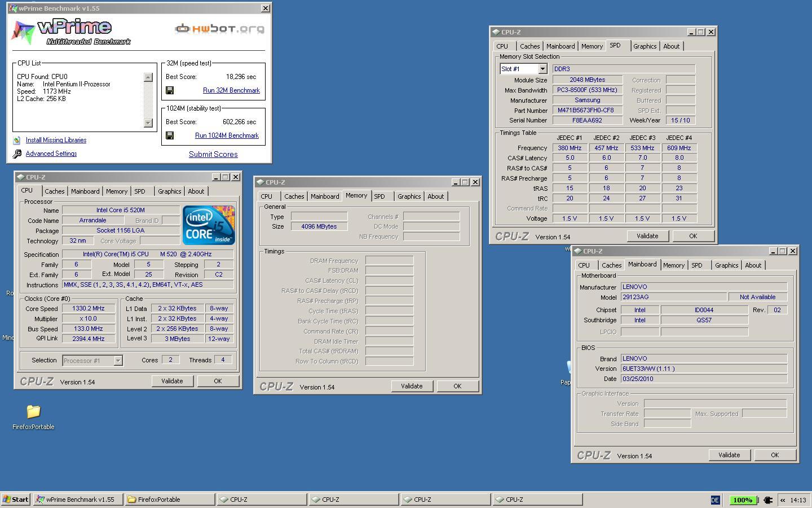Click the Multiplier x 10.0 value
Image resolution: width=812 pixels, height=508 pixels.
pos(89,319)
